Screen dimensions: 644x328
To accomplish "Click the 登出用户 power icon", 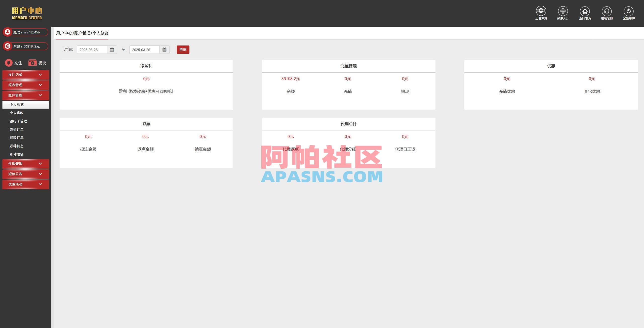I will click(x=629, y=11).
